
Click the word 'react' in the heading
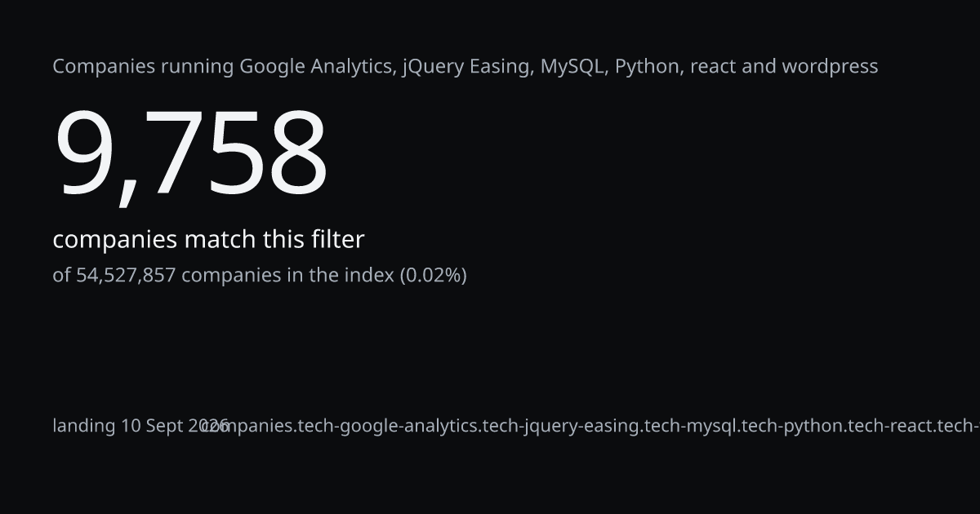[x=713, y=67]
